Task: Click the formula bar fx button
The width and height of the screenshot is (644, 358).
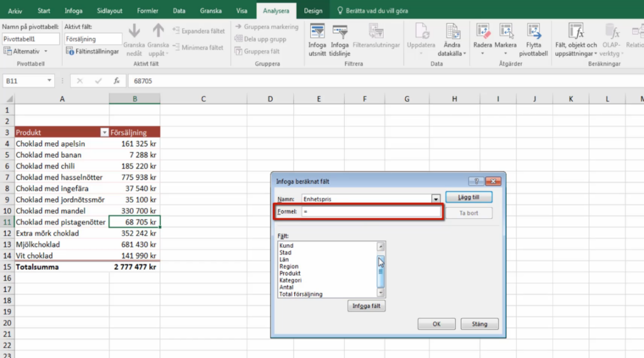Action: [116, 81]
